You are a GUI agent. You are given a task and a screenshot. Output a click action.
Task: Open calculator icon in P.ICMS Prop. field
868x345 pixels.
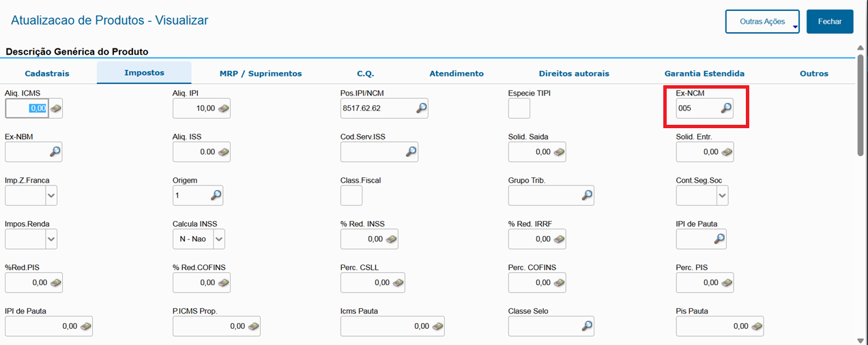point(253,327)
